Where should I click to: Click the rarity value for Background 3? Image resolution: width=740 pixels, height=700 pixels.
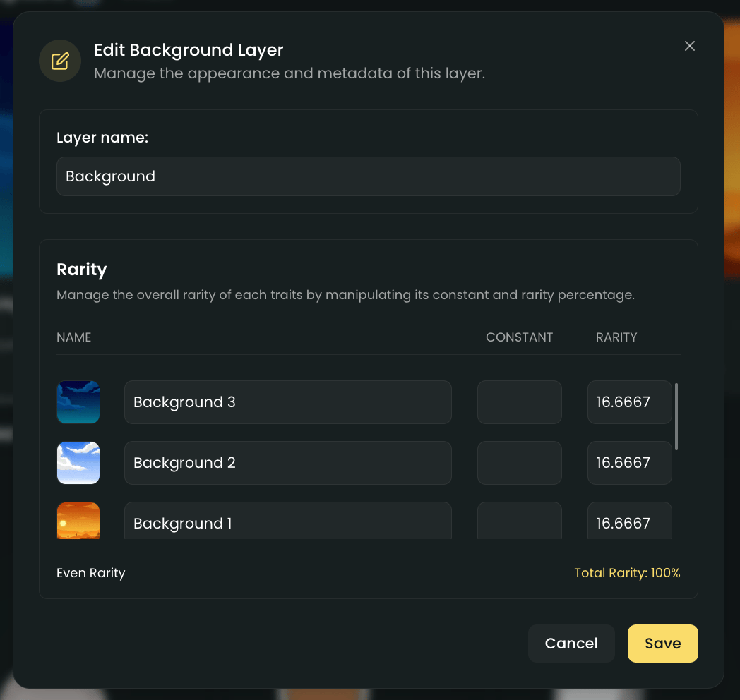(x=630, y=402)
